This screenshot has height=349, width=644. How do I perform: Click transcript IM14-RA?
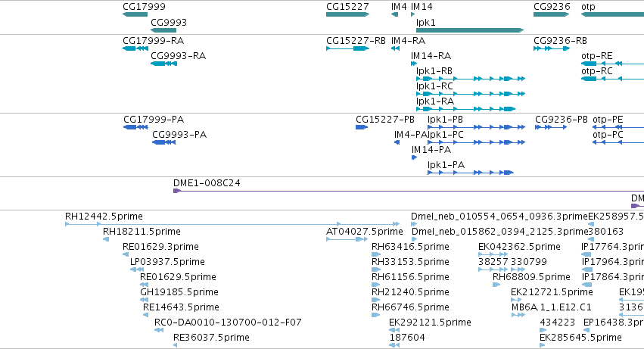point(431,56)
